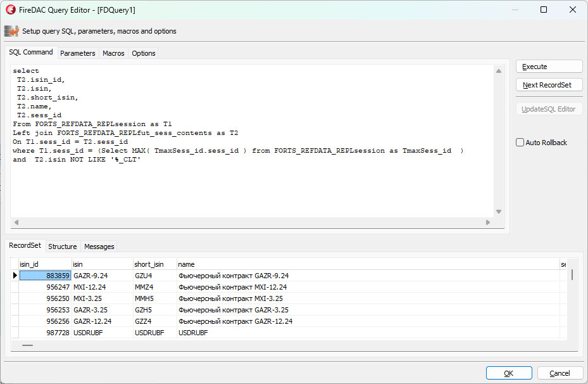Screen dimensions: 588x384
Task: Select the RecordSet tab
Action: (25, 245)
